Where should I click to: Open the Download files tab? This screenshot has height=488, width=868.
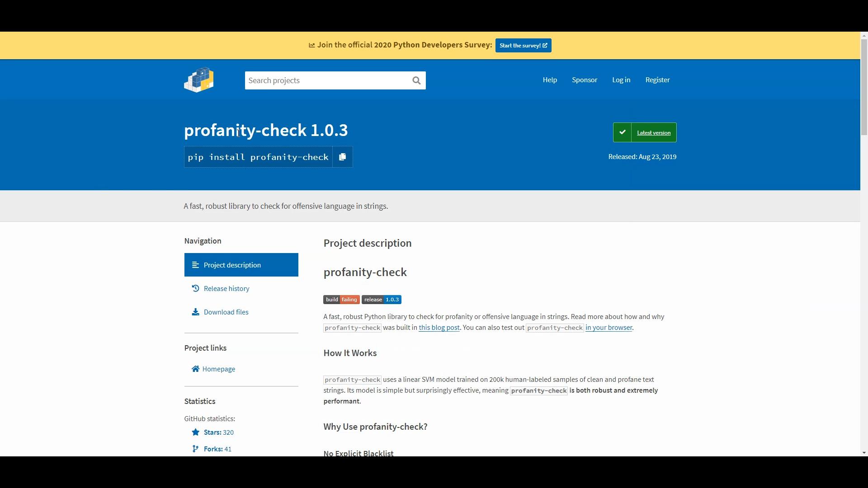226,312
